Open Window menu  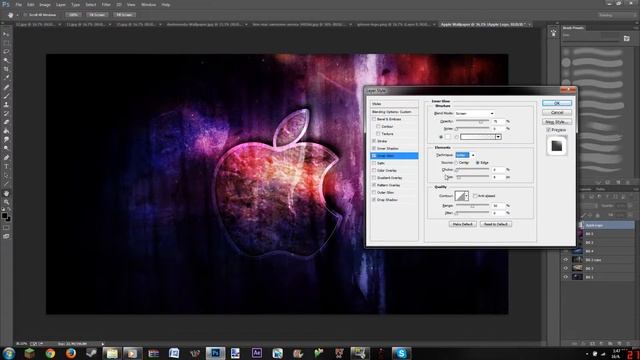[149, 4]
